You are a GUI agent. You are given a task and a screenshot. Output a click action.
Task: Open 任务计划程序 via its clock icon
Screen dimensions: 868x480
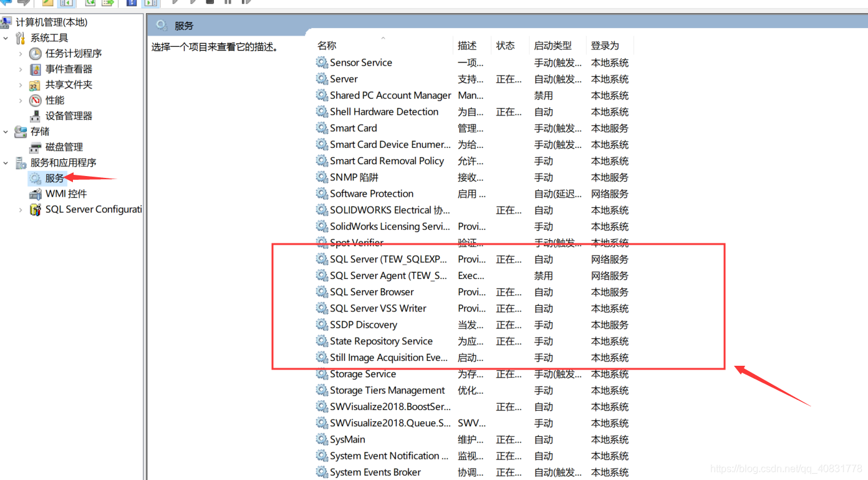[x=36, y=54]
